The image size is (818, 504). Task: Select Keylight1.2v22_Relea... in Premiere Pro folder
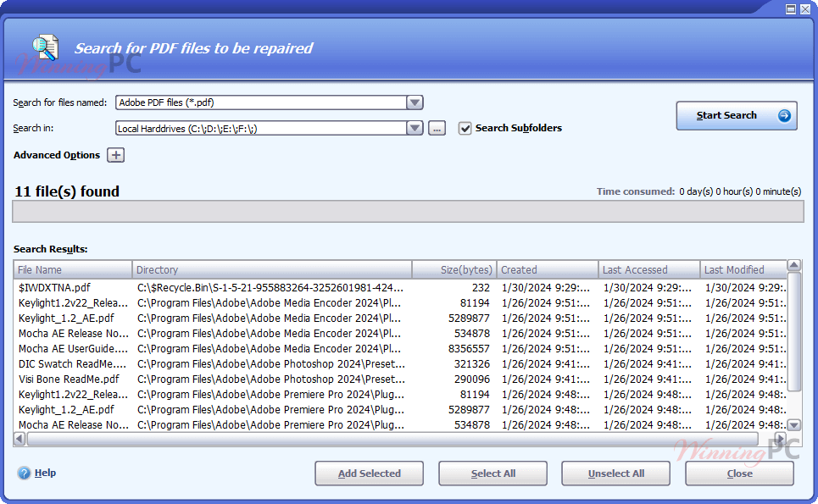pyautogui.click(x=400, y=395)
